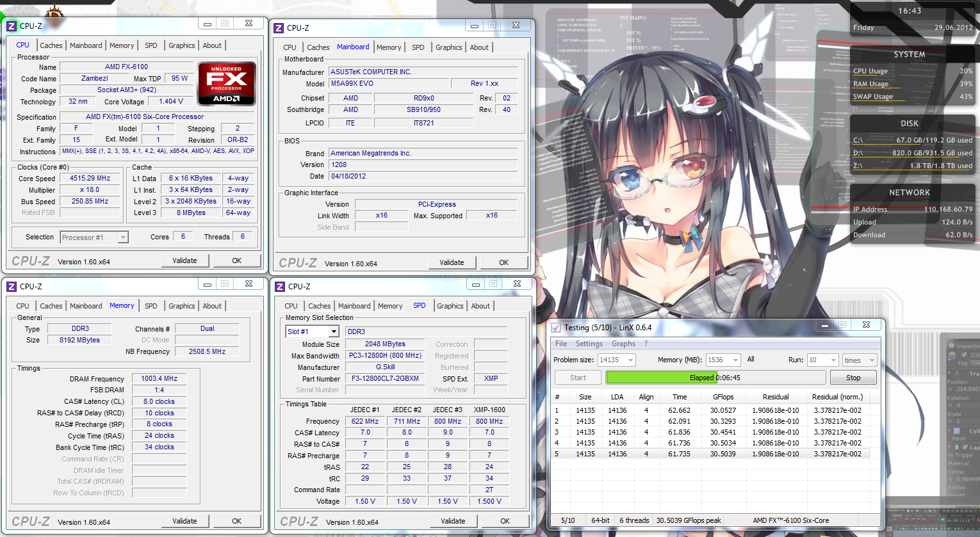Image resolution: width=980 pixels, height=537 pixels.
Task: Click the CPU-Z title icon in the Mainboard window
Action: [x=279, y=28]
